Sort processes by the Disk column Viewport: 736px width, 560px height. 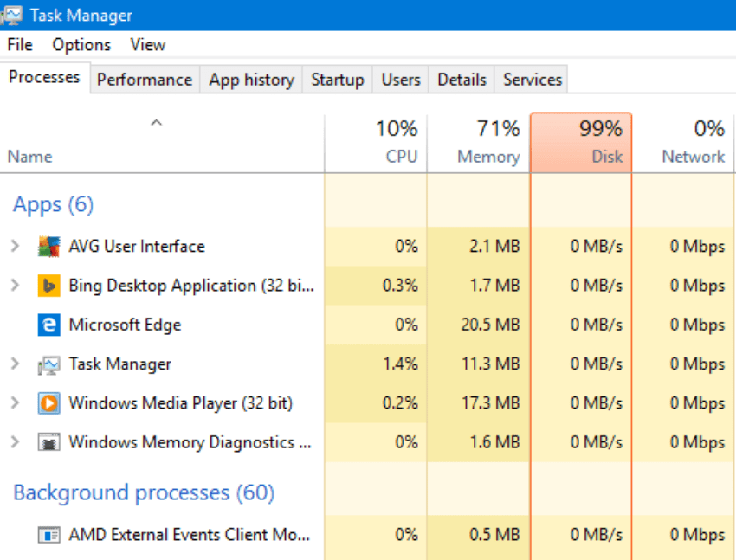[581, 143]
